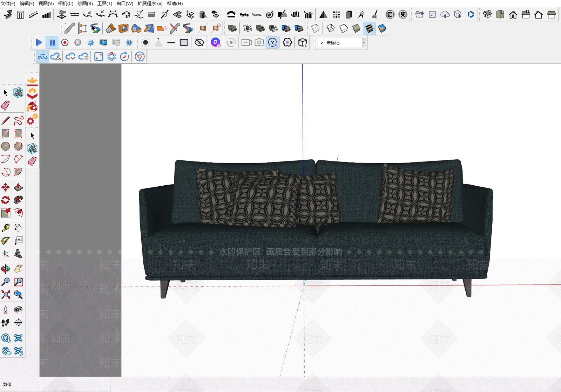The width and height of the screenshot is (561, 392).
Task: Select the Zoom Window tool
Action: click(19, 282)
